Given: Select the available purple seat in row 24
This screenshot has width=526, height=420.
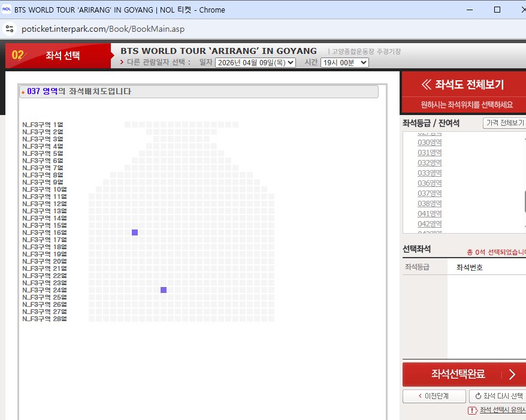Looking at the screenshot, I should point(164,290).
